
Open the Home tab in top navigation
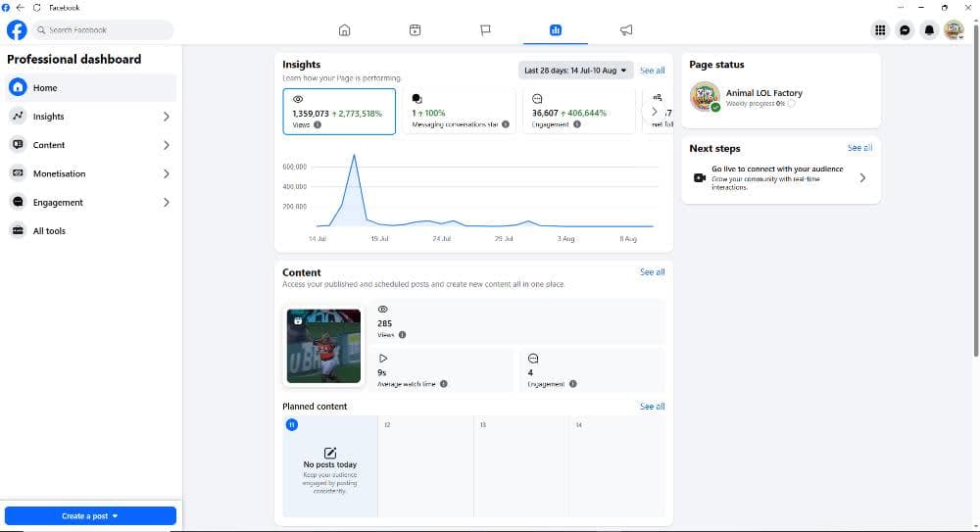(x=344, y=30)
